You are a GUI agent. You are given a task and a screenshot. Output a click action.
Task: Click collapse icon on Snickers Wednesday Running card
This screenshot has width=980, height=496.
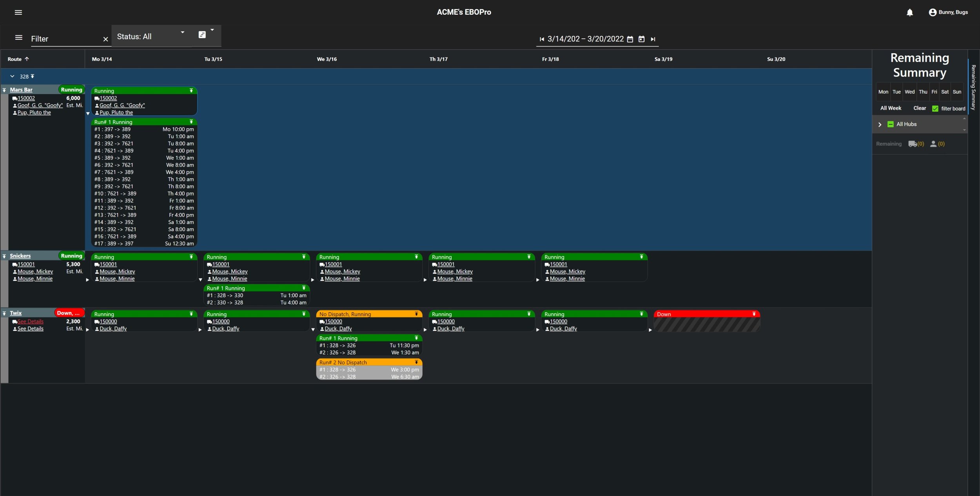coord(416,257)
